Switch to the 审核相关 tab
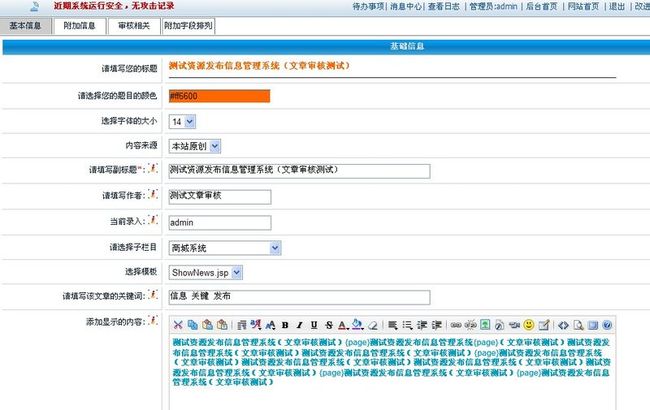 pyautogui.click(x=134, y=26)
